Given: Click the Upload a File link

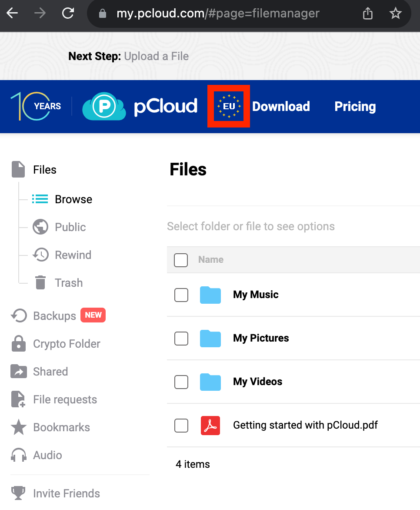Looking at the screenshot, I should [x=157, y=56].
